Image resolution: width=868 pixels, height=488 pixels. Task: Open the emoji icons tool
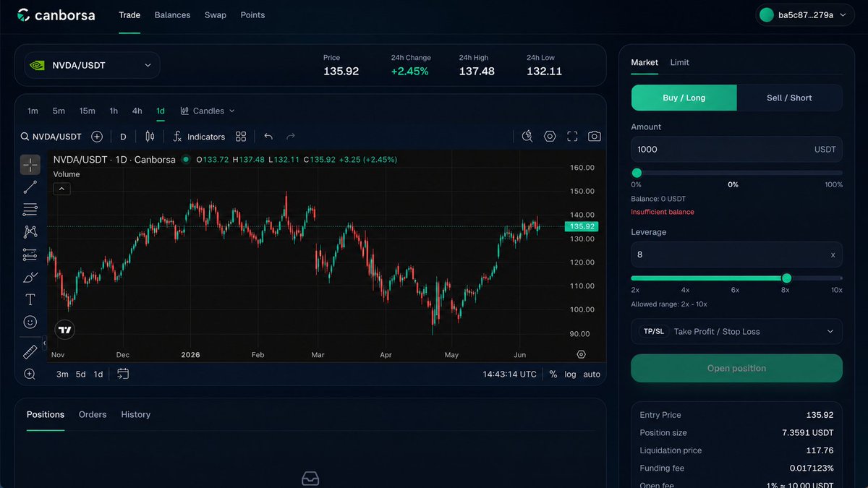30,322
